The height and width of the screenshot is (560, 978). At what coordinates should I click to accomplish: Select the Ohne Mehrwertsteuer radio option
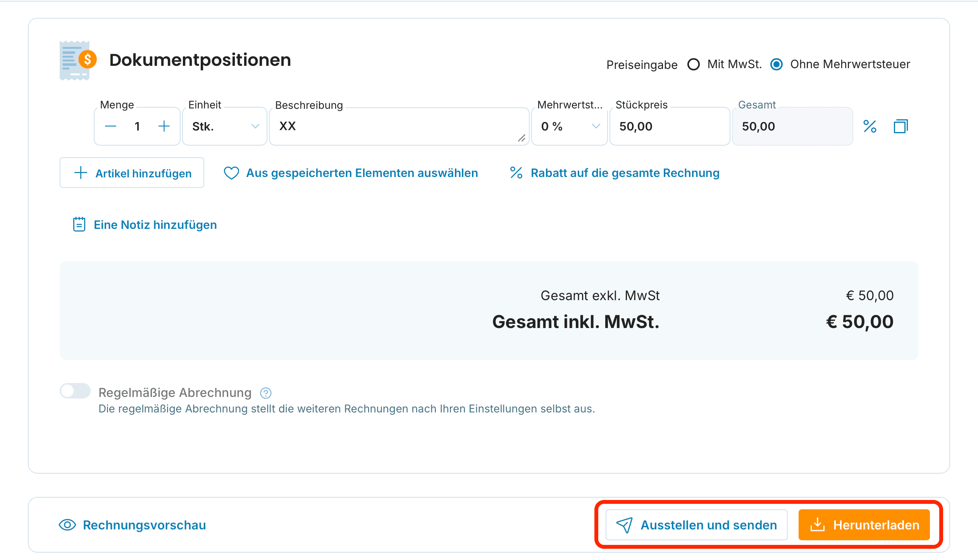click(x=777, y=64)
